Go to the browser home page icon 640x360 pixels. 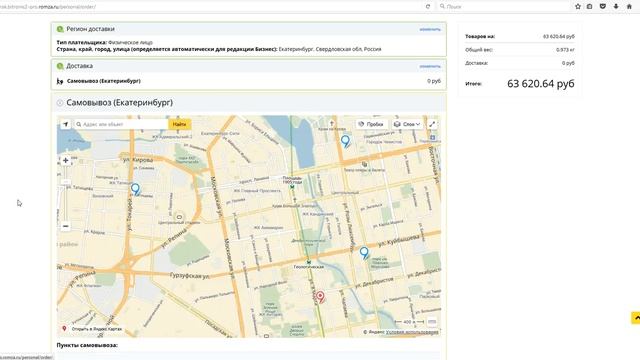coord(629,7)
